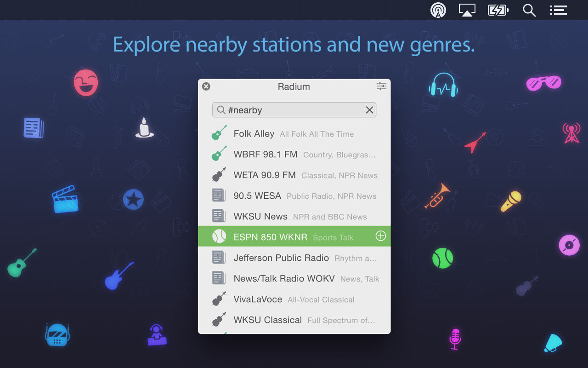Click the red laughing comedy mask icon

tap(86, 82)
